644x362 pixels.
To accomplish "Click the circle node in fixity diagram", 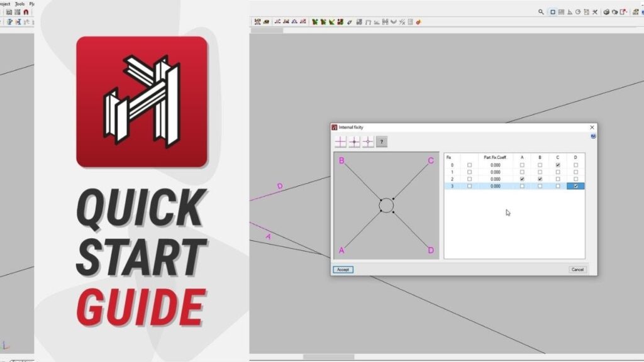I will pyautogui.click(x=386, y=206).
